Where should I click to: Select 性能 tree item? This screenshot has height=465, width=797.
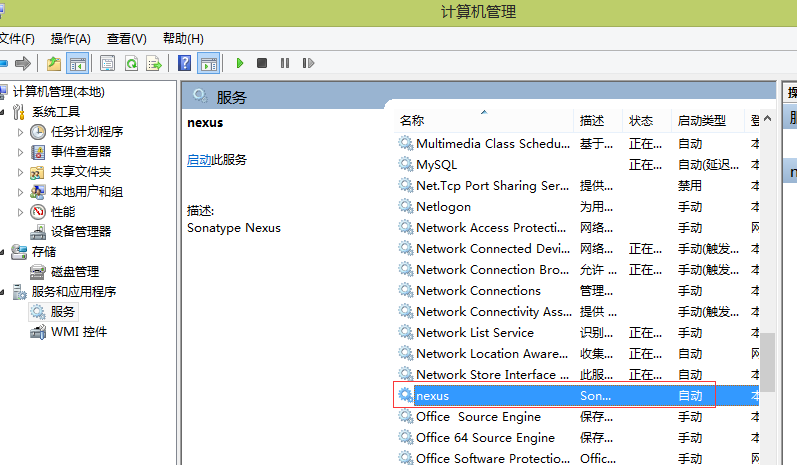click(x=63, y=211)
